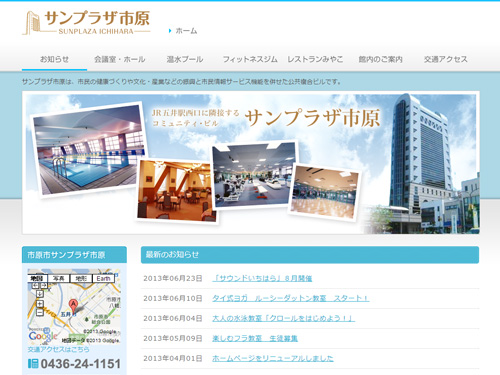This screenshot has height=375, width=500.
Task: Switch map to Earth view
Action: (x=103, y=278)
